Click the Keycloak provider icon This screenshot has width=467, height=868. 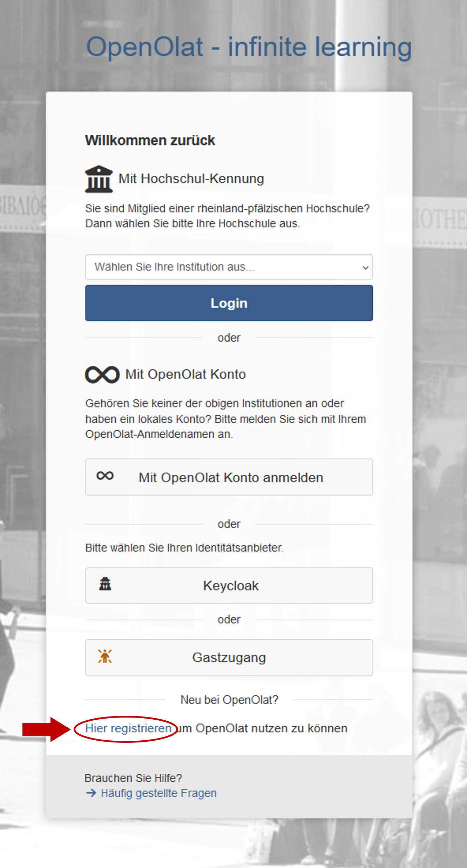[105, 584]
